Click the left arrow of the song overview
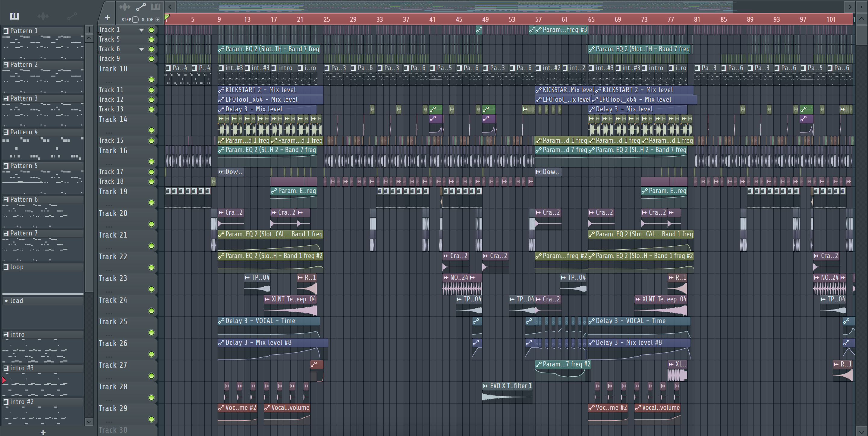 point(170,6)
